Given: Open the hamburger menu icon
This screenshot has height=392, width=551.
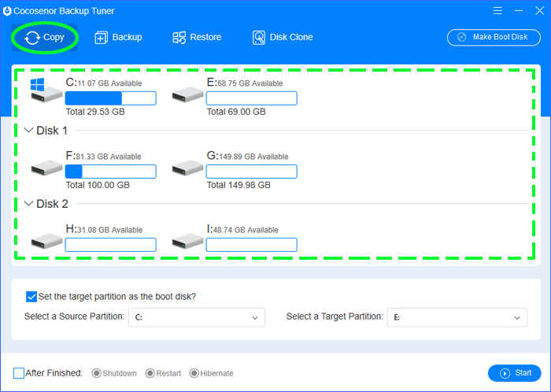Looking at the screenshot, I should (497, 11).
